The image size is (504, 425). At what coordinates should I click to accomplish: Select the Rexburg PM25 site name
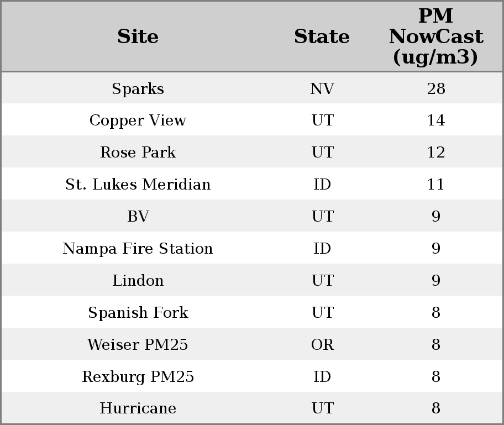[138, 377]
